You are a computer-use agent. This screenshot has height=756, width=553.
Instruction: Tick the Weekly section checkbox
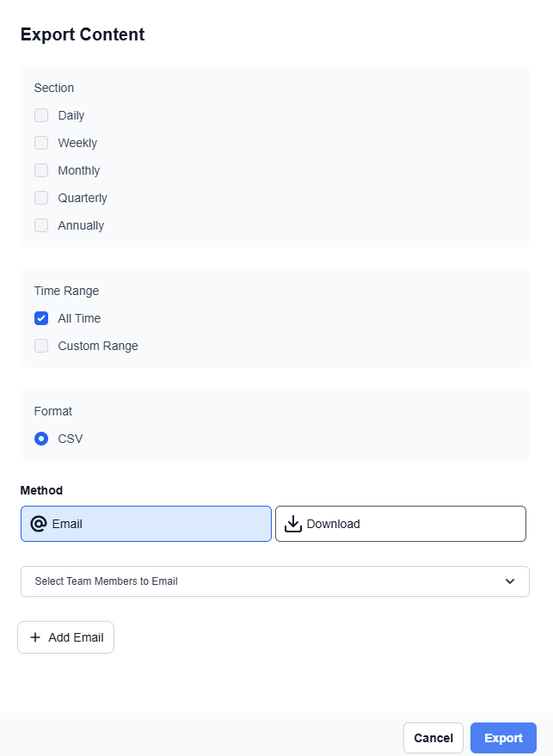coord(41,143)
